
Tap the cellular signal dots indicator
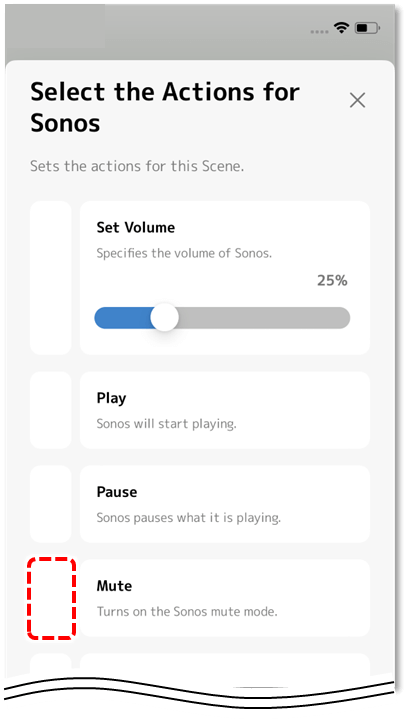[x=319, y=32]
